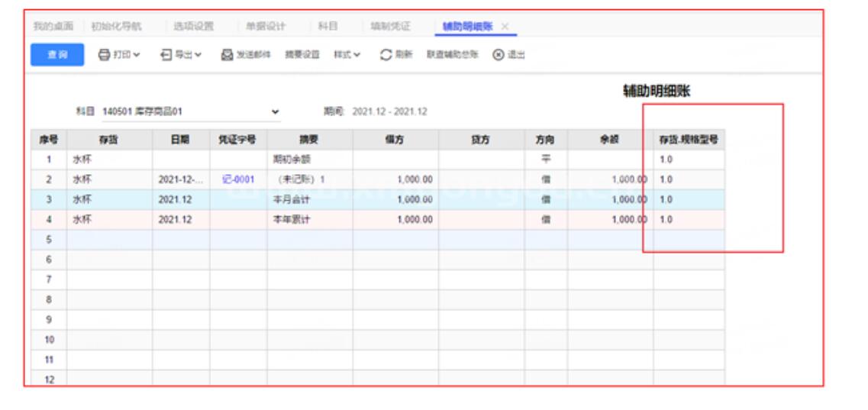Click 1.0 spec in 期初余额 row

[666, 160]
